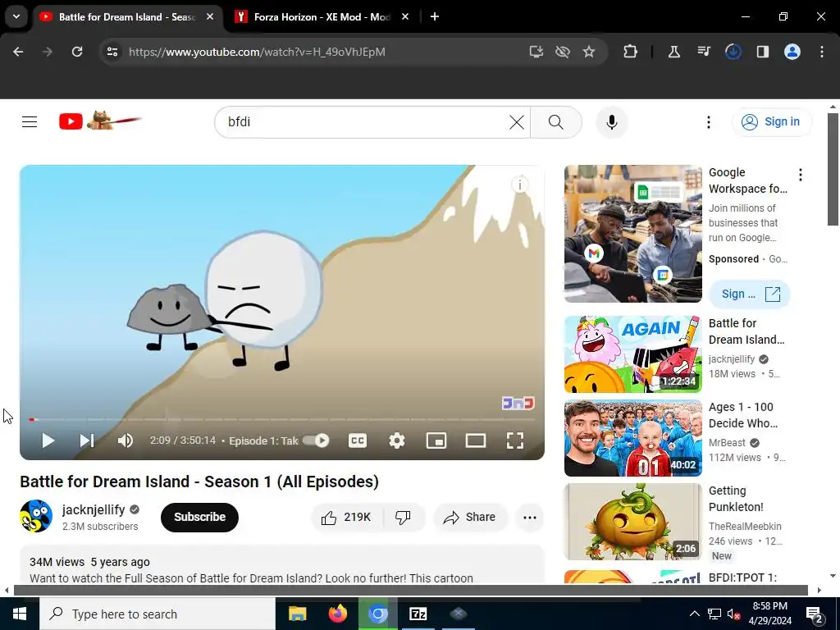The image size is (840, 630).
Task: Mute the video using the speaker icon
Action: pos(126,441)
